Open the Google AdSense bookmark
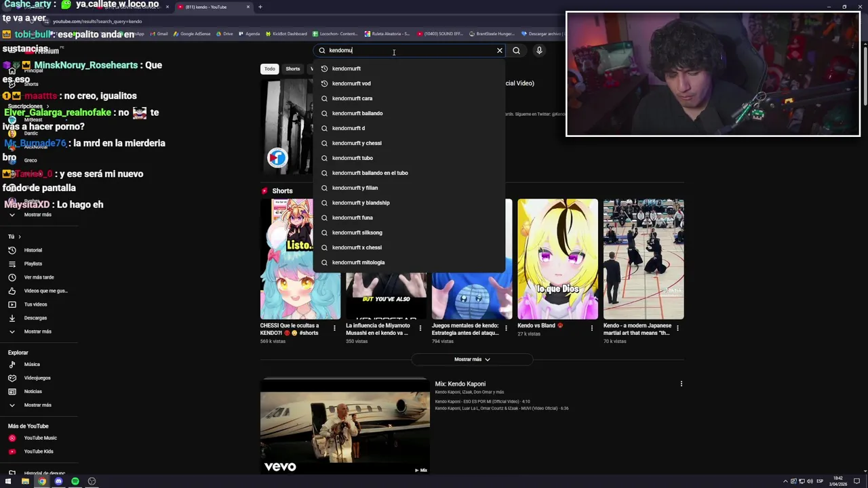The width and height of the screenshot is (868, 488). [x=191, y=34]
